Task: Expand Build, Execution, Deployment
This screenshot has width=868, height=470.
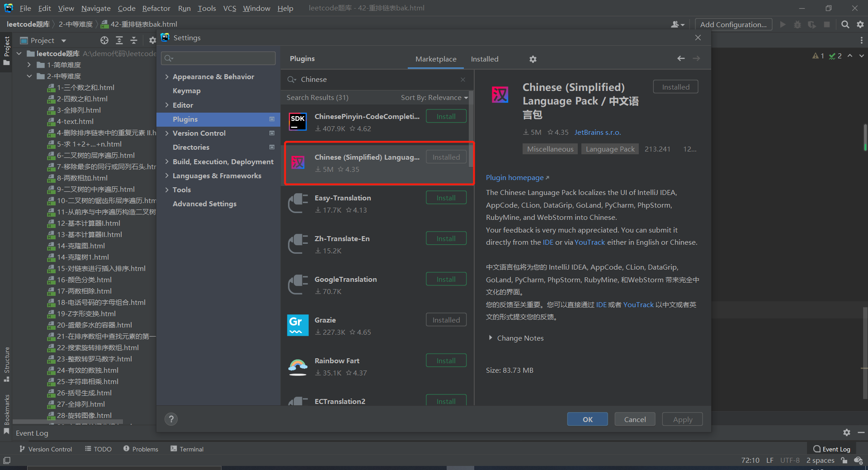Action: [x=167, y=161]
